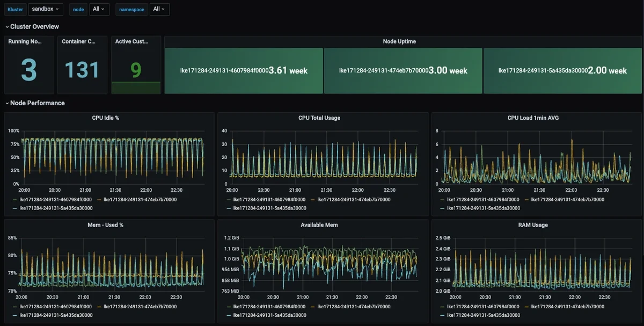Click the node variable label
The height and width of the screenshot is (326, 644).
pos(78,9)
